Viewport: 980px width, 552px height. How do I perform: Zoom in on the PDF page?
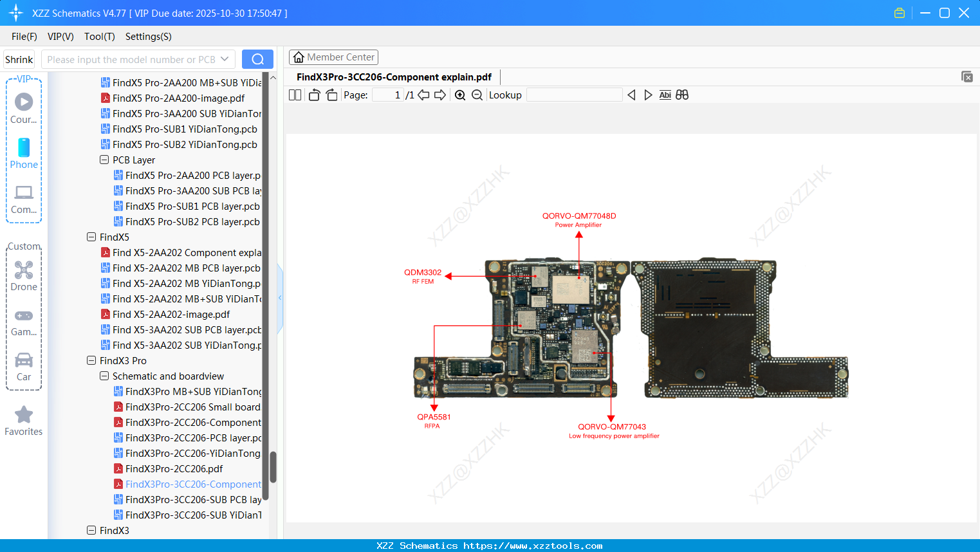pyautogui.click(x=460, y=95)
